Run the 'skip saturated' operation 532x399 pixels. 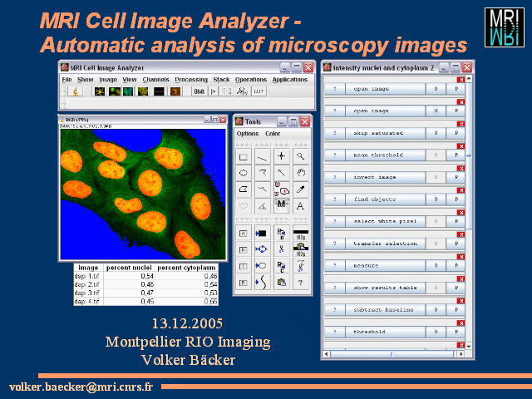coord(385,133)
